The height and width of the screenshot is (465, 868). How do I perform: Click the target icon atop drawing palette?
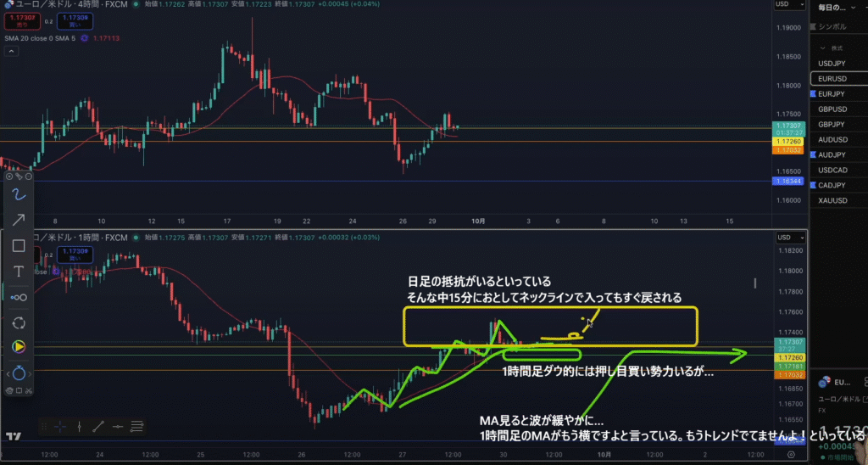(9, 176)
